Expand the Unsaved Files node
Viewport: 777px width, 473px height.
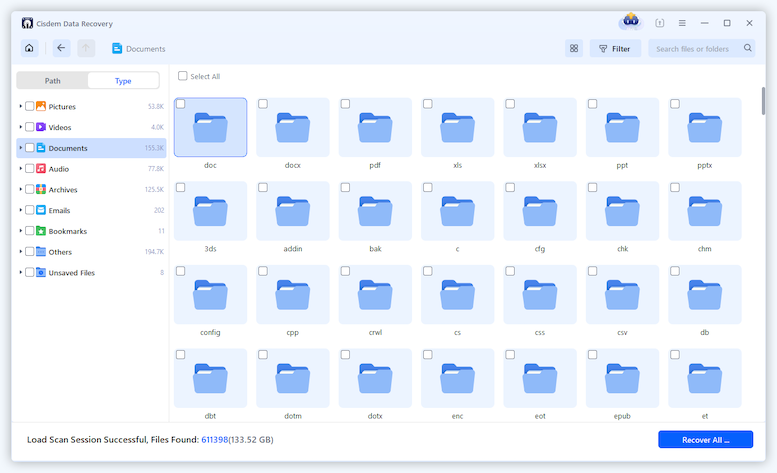20,272
